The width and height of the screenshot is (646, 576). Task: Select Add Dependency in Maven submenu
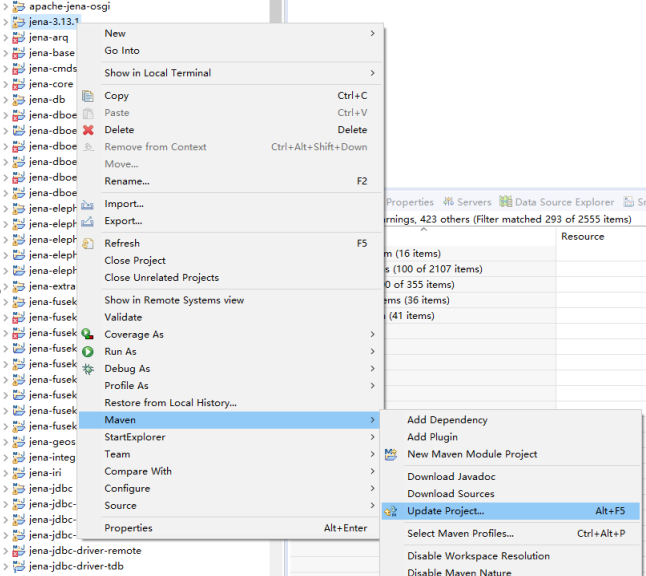click(x=511, y=420)
